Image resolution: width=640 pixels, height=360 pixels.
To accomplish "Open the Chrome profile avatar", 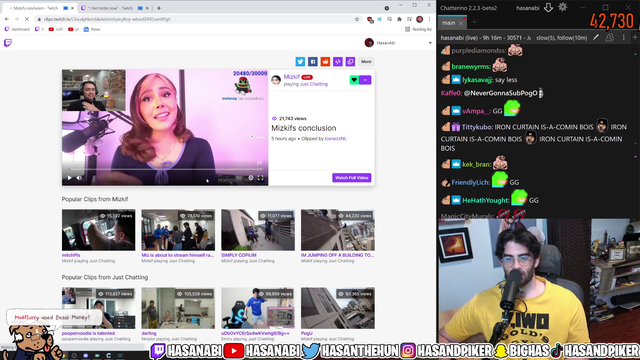I will click(x=420, y=19).
